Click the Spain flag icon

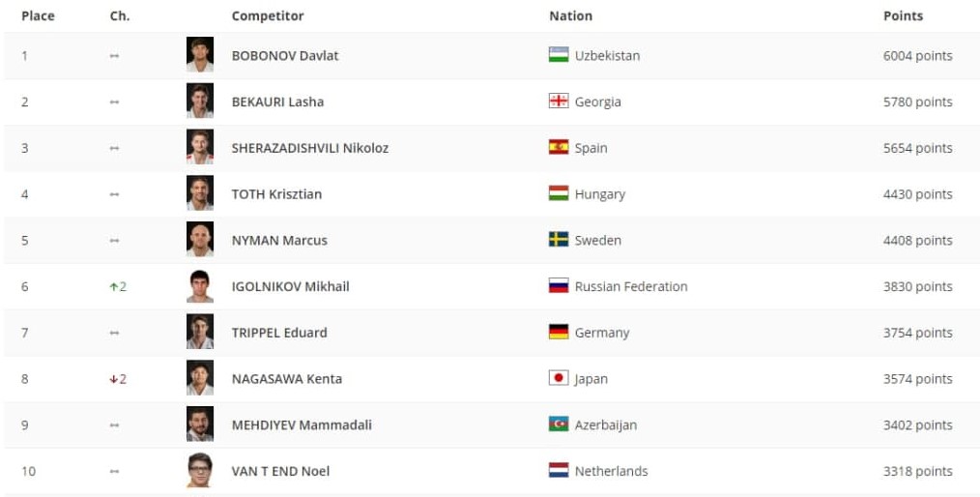pyautogui.click(x=559, y=148)
